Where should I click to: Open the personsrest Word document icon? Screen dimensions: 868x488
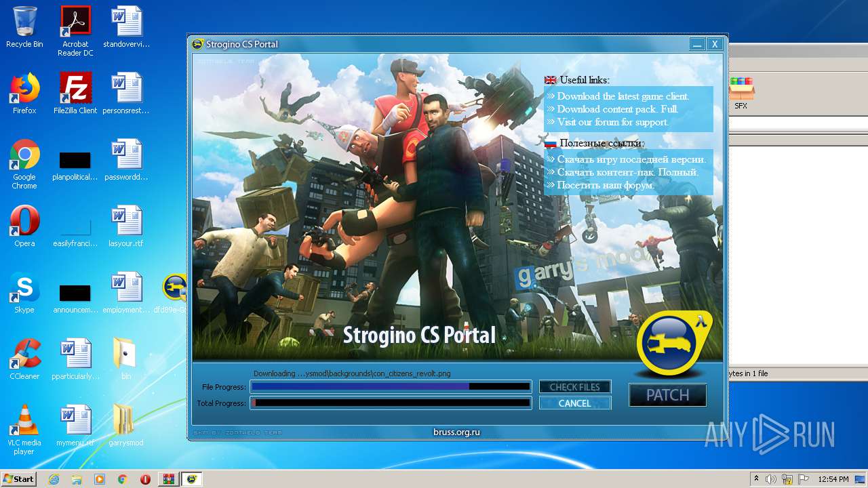pyautogui.click(x=126, y=94)
